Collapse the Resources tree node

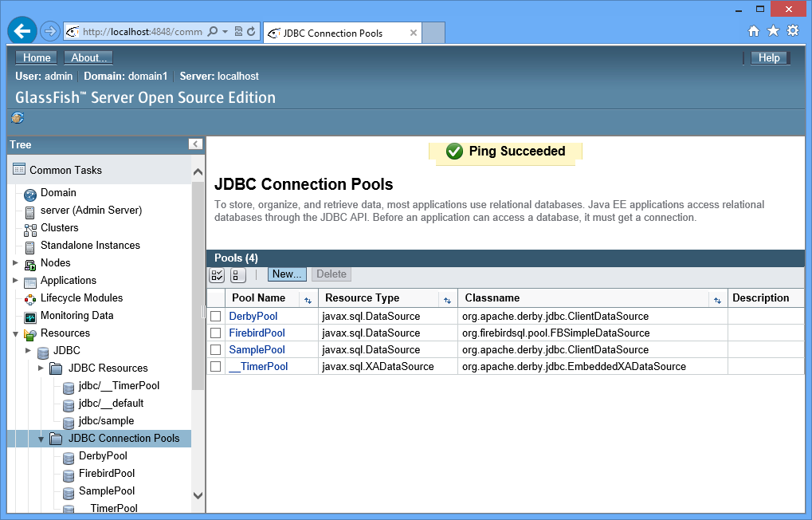[15, 334]
